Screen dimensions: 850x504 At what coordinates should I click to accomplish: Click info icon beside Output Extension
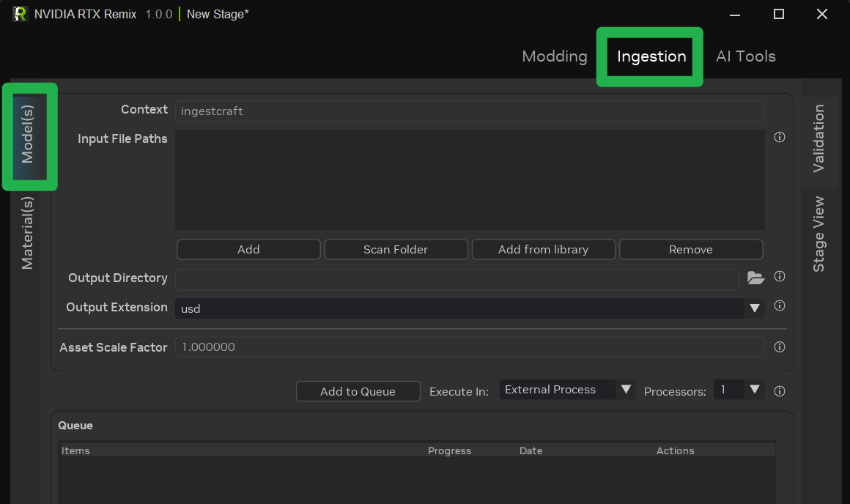click(779, 305)
